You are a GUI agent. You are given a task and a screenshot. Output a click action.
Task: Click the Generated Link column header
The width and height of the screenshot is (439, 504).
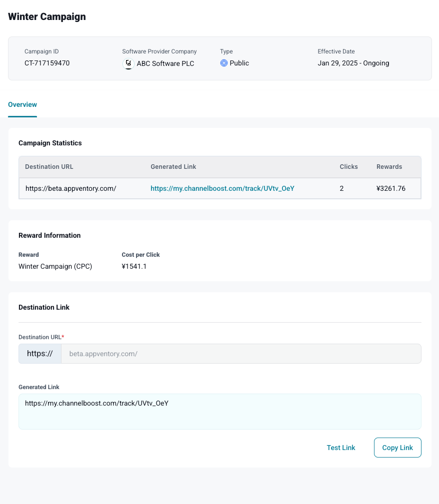click(x=173, y=167)
